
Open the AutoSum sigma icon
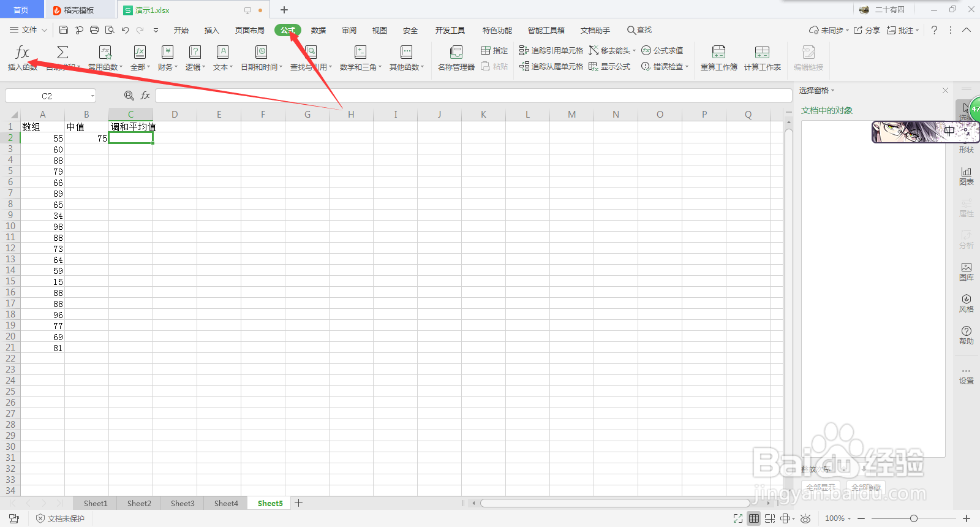click(x=62, y=52)
